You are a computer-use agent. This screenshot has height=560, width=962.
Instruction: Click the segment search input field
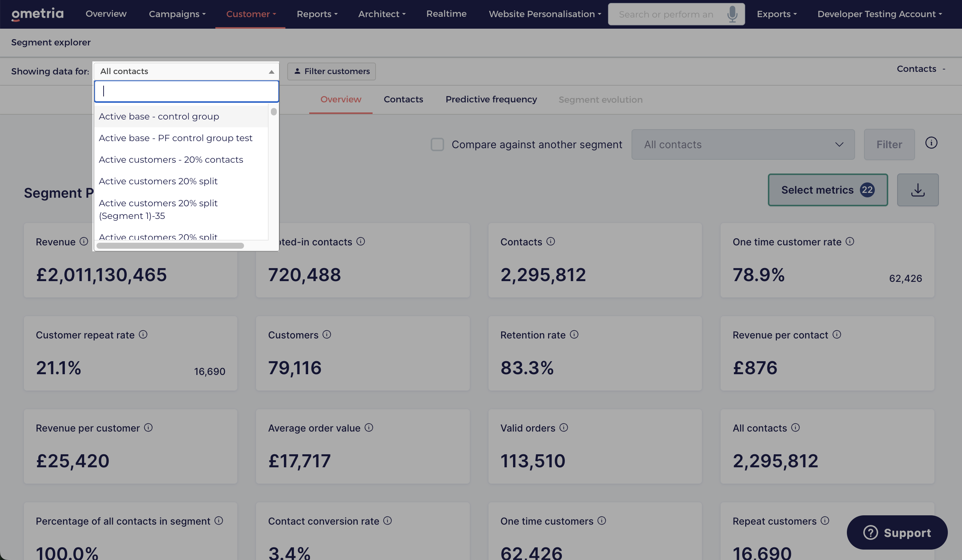(186, 91)
